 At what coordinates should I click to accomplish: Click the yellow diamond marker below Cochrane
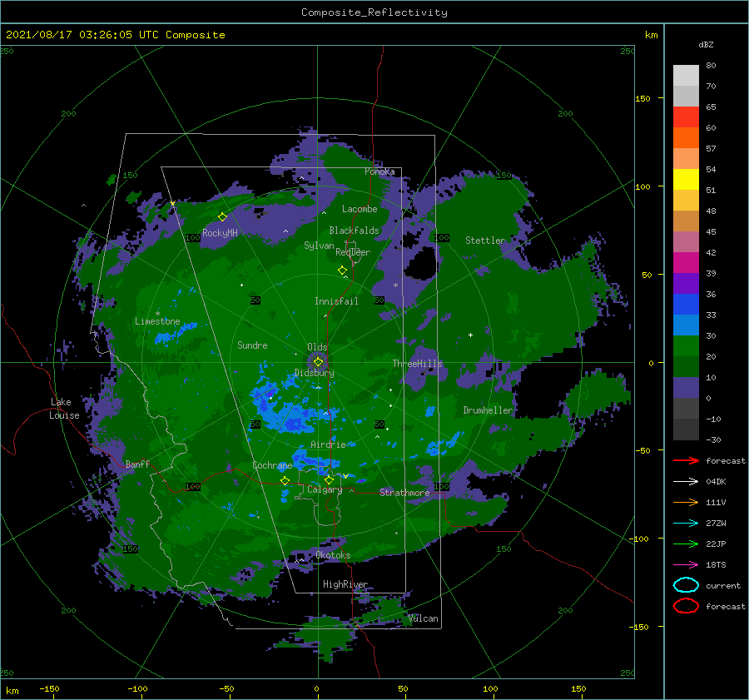coord(285,481)
